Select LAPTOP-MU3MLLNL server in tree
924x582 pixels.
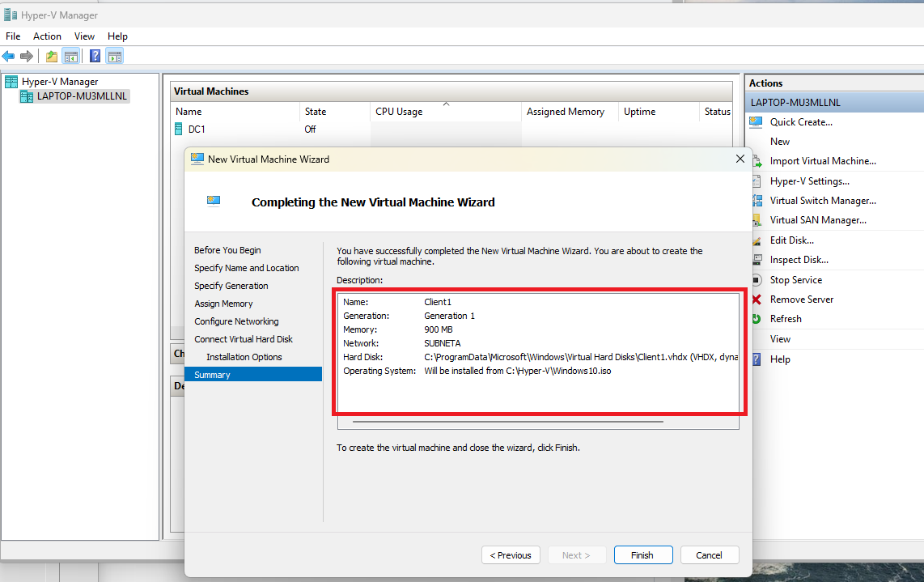coord(82,96)
